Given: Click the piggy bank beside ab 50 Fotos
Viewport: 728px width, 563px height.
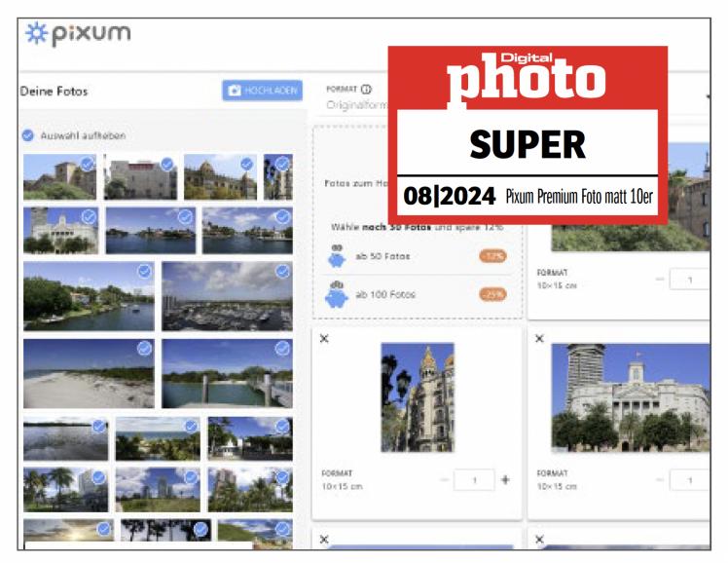Looking at the screenshot, I should [337, 256].
